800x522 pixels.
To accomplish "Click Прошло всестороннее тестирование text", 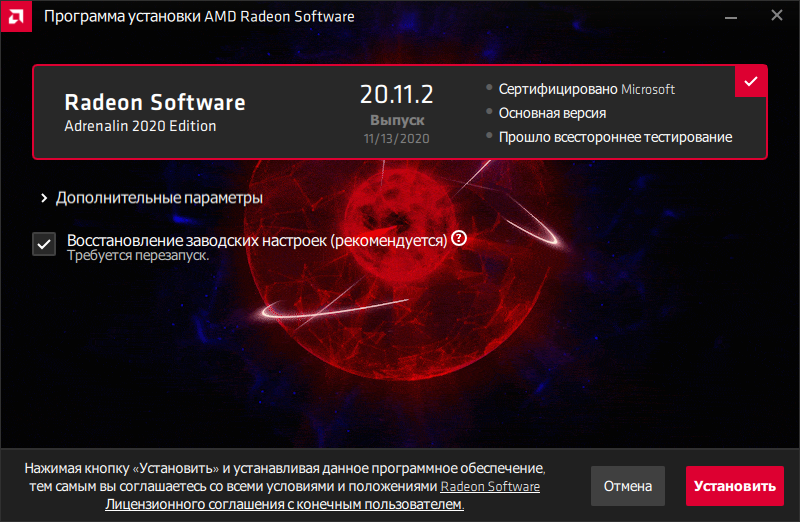I will click(615, 137).
